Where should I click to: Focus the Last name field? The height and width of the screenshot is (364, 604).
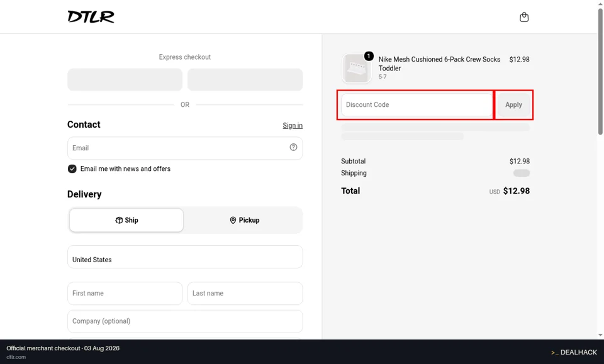(245, 293)
